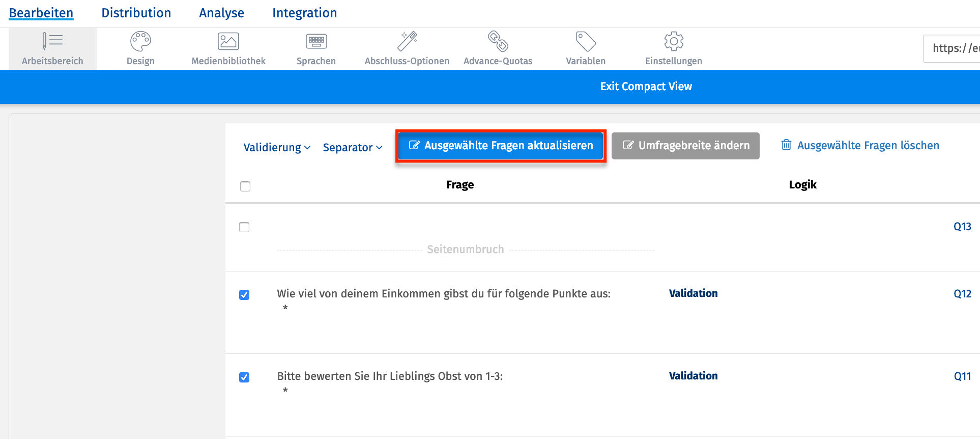Viewport: 980px width, 439px height.
Task: Click the Umfragebreite ändern button
Action: point(685,146)
